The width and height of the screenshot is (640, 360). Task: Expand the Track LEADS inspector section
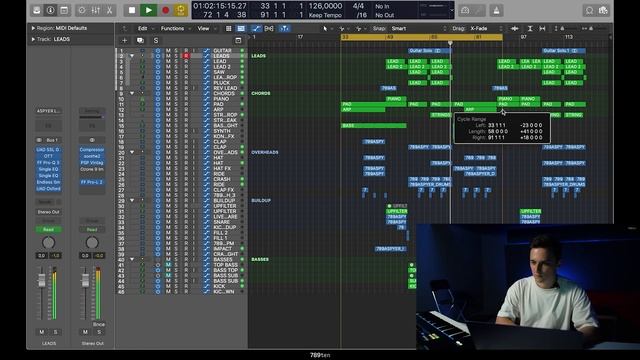click(33, 39)
